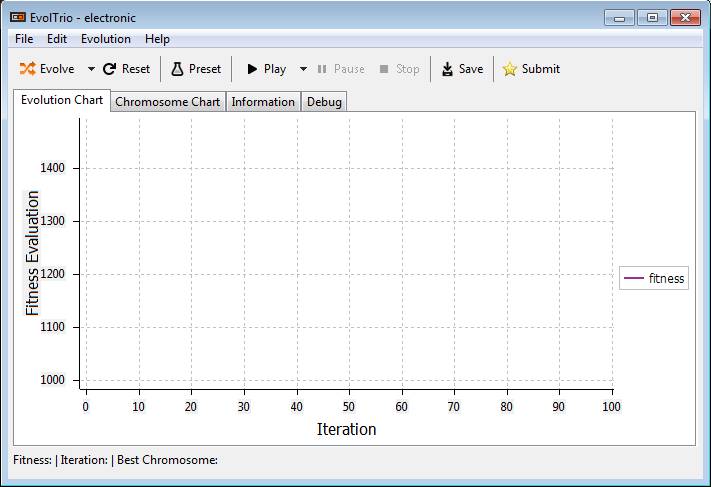Click the 1400 y-axis label
This screenshot has height=487, width=711.
click(52, 168)
